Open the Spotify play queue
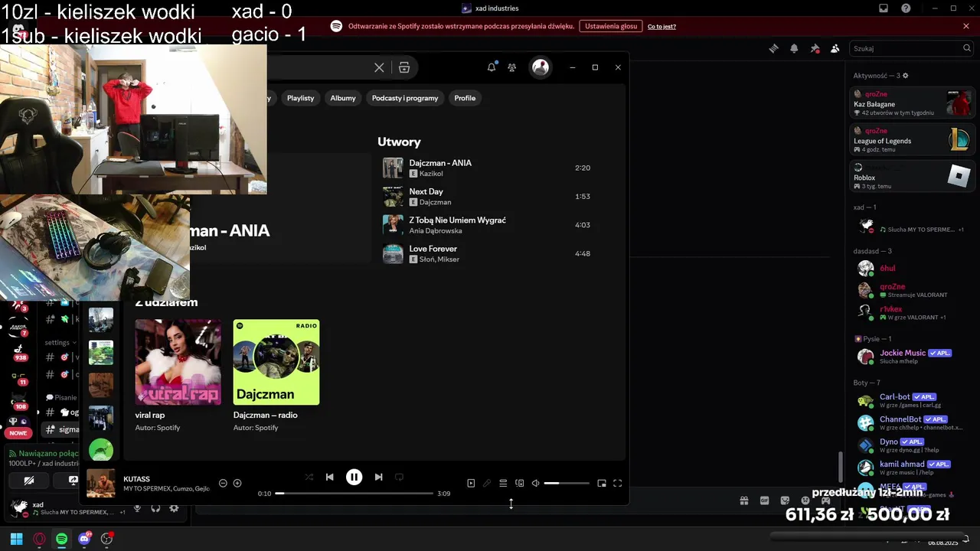Screen dimensions: 980x551 [503, 483]
